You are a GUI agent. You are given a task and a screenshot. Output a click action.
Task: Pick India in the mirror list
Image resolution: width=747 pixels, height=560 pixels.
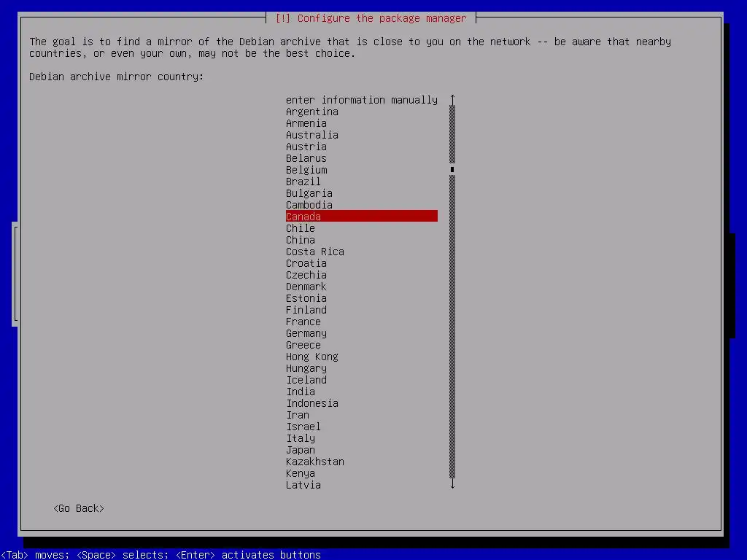tap(362, 392)
